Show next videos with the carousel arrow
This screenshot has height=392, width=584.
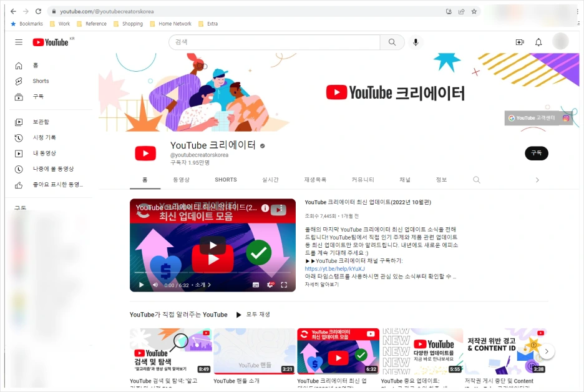tap(547, 351)
